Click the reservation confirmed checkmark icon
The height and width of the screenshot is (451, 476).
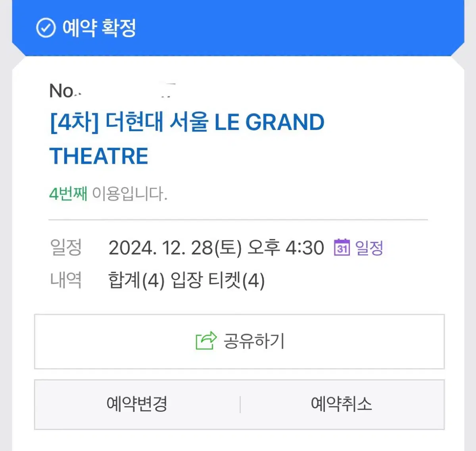(x=46, y=28)
